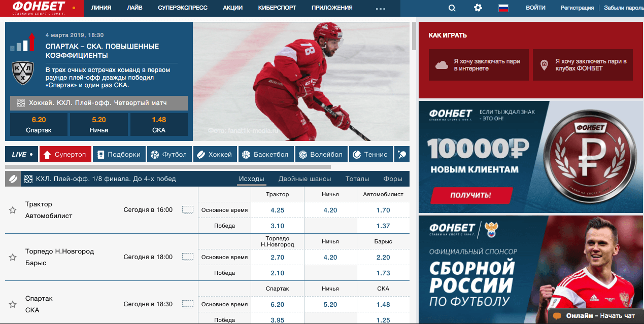
Task: Click the Fonbet logo in header
Action: (x=39, y=8)
